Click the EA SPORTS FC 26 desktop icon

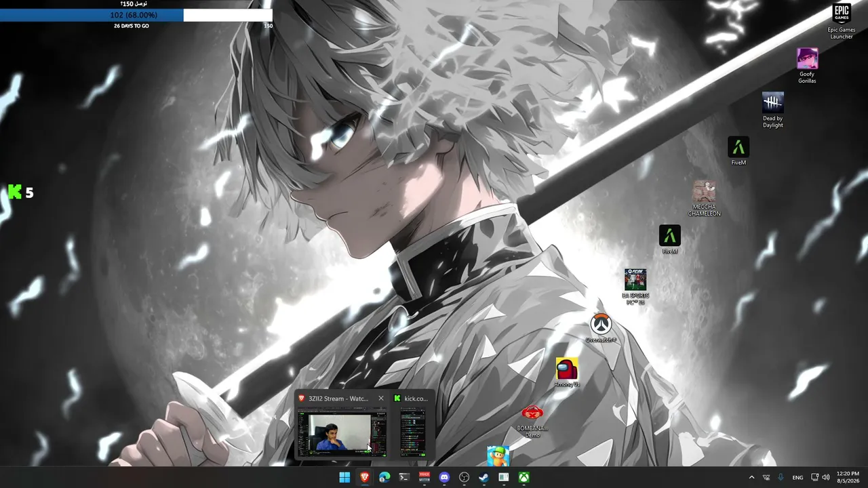(x=635, y=287)
